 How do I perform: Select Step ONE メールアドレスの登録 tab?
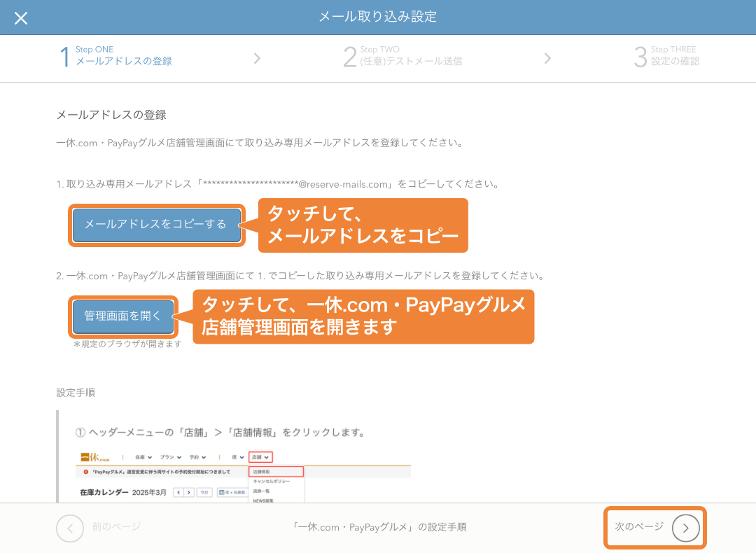(x=115, y=57)
